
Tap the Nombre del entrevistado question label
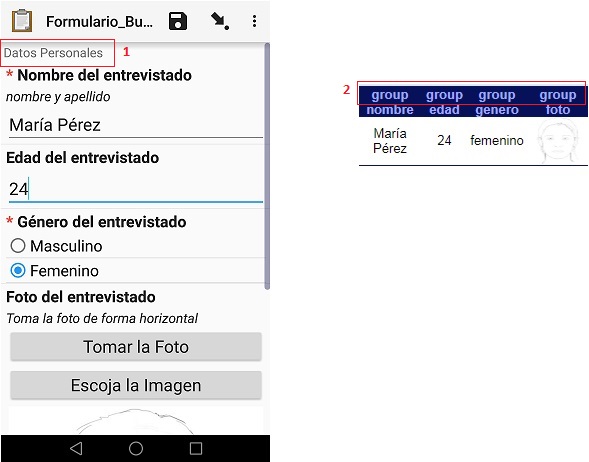(104, 75)
